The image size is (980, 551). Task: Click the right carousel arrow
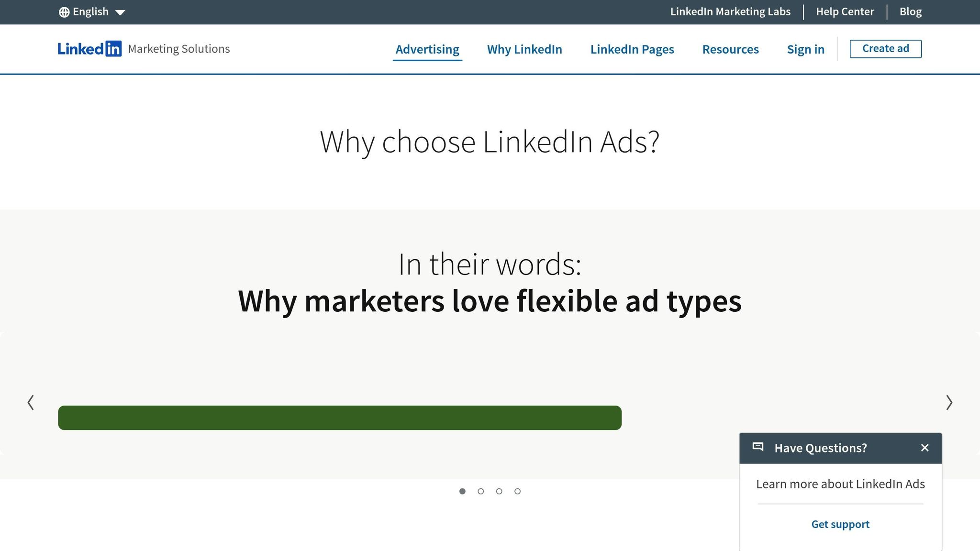coord(949,402)
